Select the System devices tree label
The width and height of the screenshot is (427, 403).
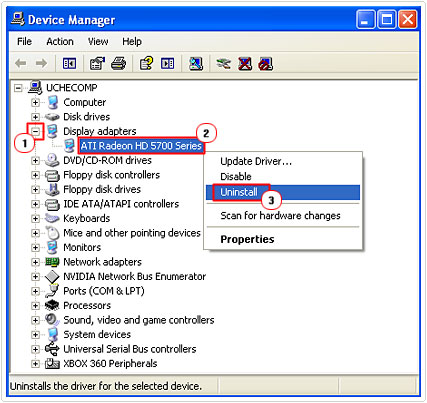pyautogui.click(x=97, y=334)
